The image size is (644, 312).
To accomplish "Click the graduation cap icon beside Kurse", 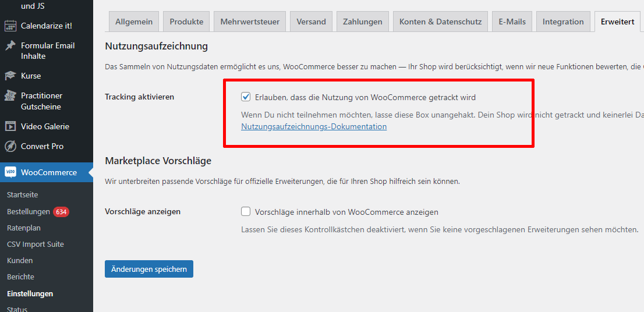I will point(10,76).
